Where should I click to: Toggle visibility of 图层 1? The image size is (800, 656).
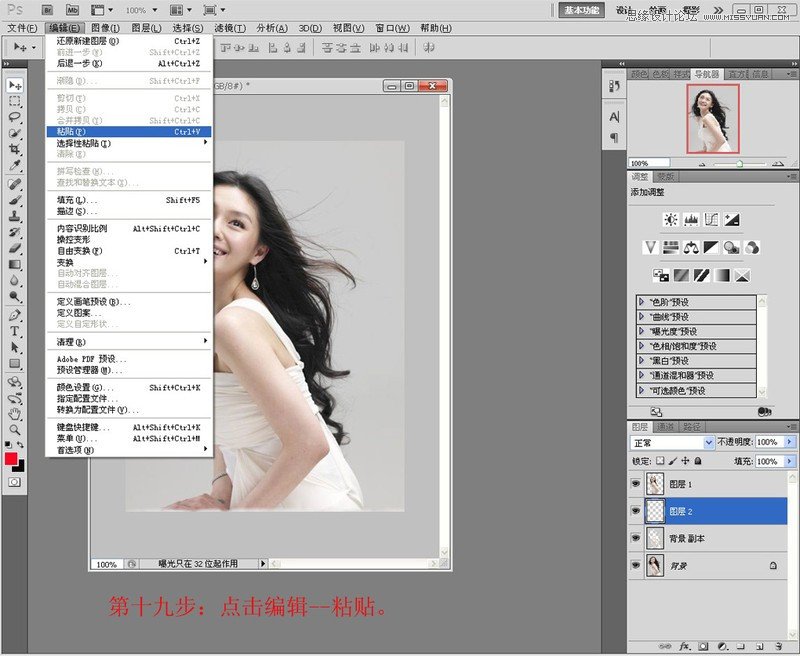coord(637,483)
